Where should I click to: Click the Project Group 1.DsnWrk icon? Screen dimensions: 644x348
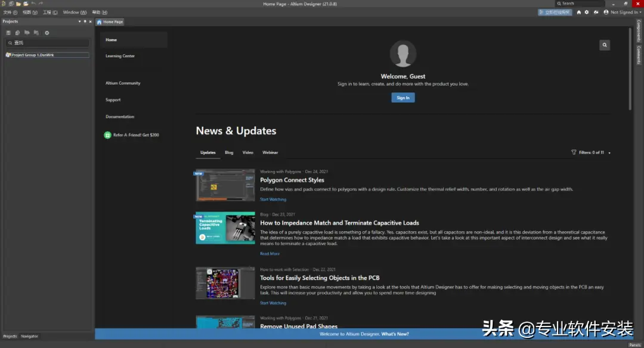pos(8,55)
